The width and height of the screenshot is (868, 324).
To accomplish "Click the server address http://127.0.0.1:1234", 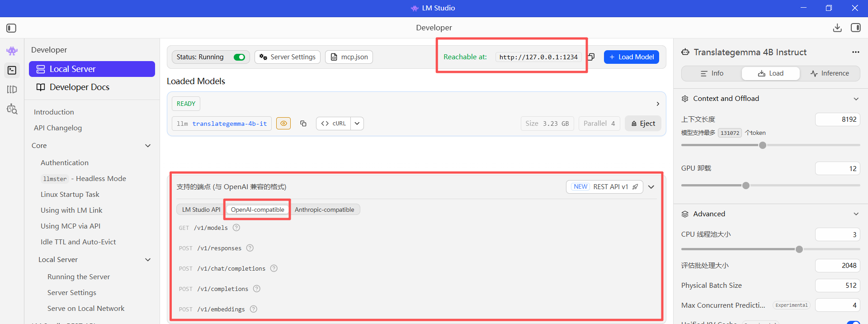I will click(x=538, y=57).
